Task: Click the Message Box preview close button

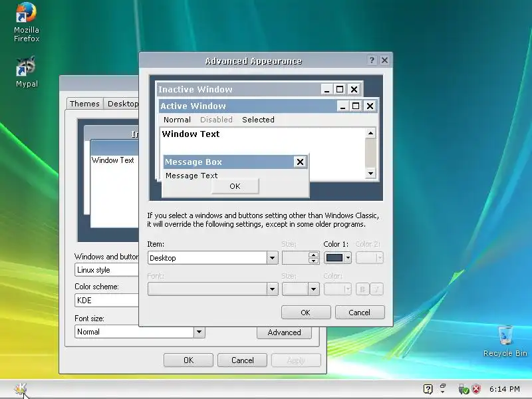Action: click(301, 162)
